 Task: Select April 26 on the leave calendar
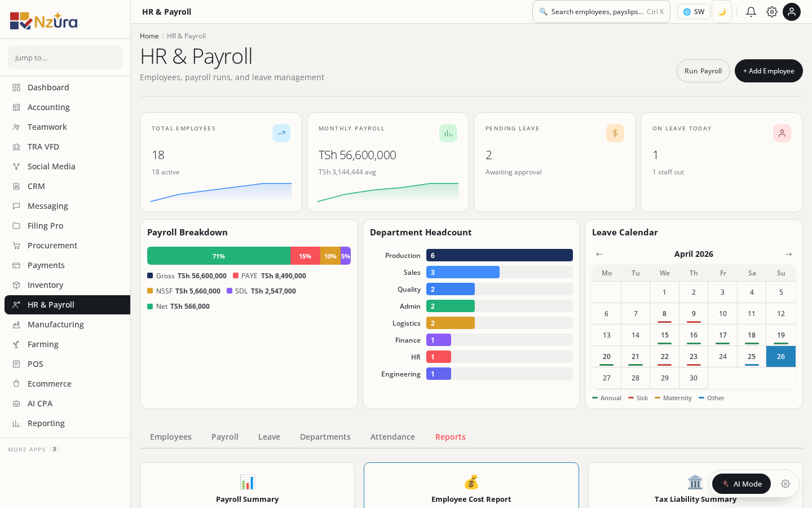point(781,357)
